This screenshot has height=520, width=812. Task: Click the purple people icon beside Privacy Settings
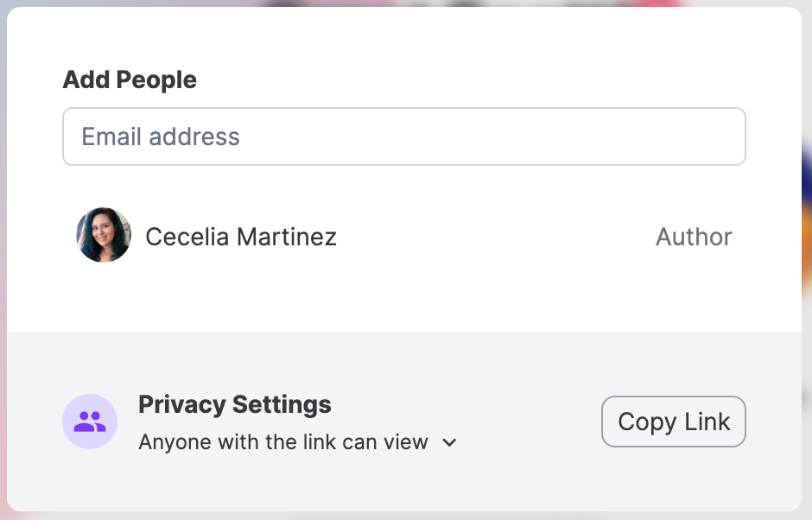[x=90, y=422]
